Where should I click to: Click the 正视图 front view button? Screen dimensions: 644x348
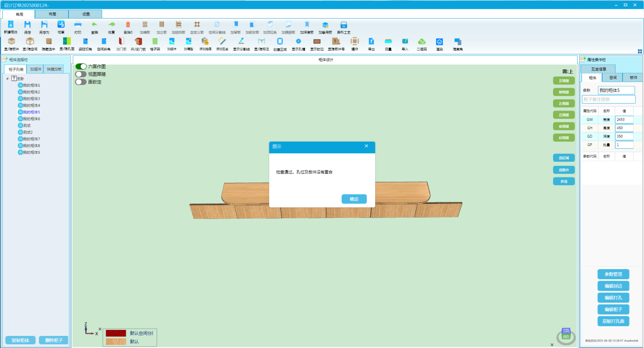[564, 81]
